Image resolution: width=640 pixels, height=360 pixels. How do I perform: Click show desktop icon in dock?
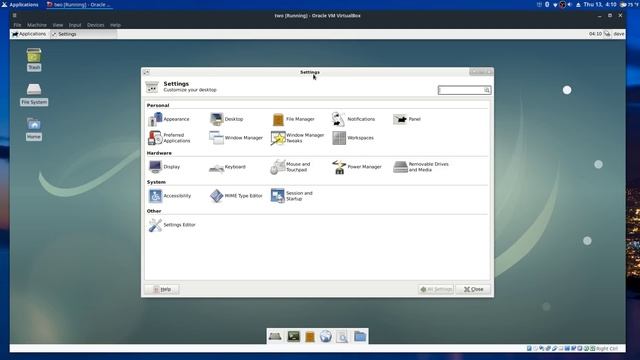pos(275,337)
